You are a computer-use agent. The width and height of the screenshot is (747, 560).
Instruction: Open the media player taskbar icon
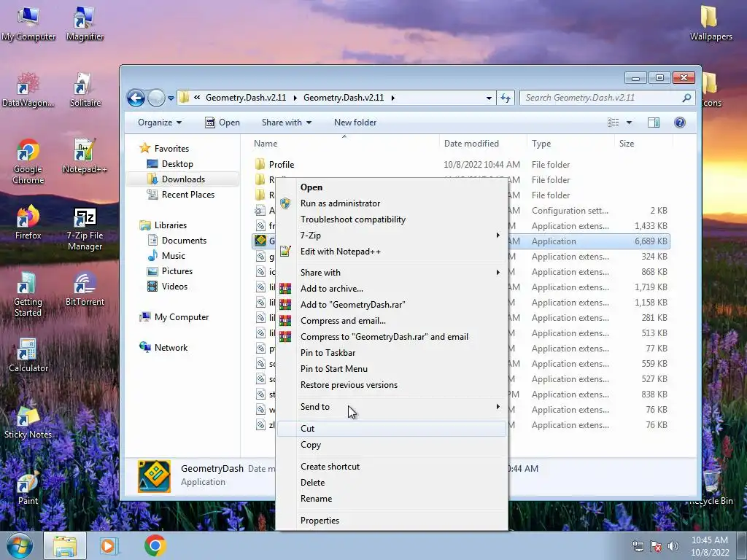point(108,545)
